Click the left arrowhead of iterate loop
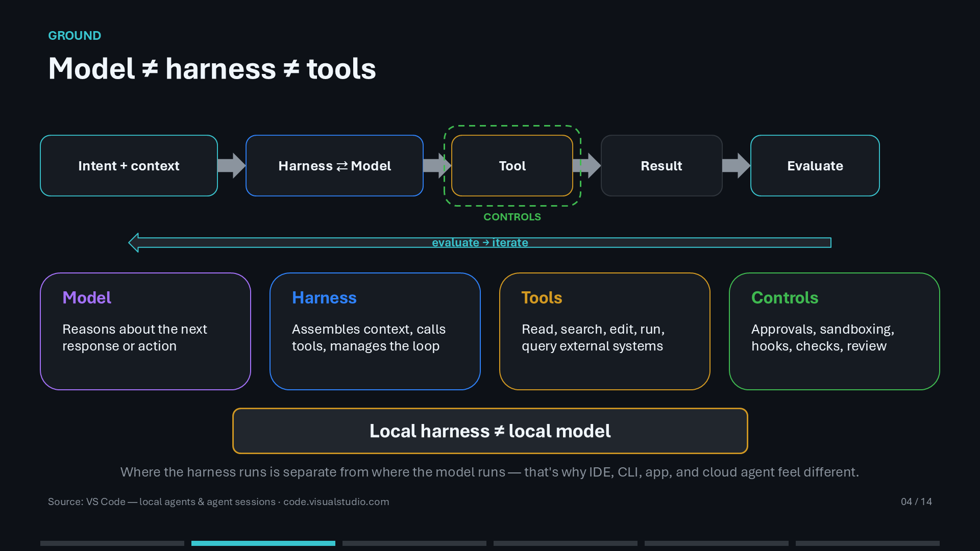The image size is (980, 551). click(x=134, y=243)
